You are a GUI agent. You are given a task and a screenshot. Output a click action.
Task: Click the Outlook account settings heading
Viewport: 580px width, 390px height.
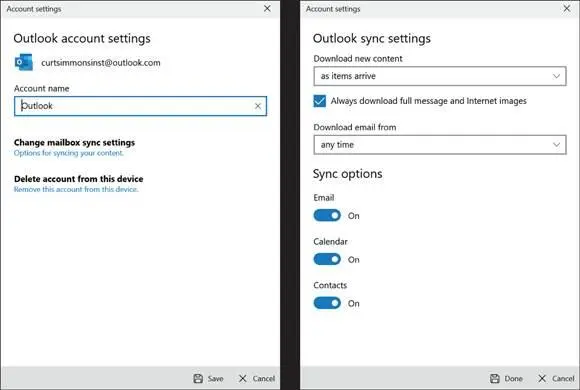pyautogui.click(x=82, y=38)
